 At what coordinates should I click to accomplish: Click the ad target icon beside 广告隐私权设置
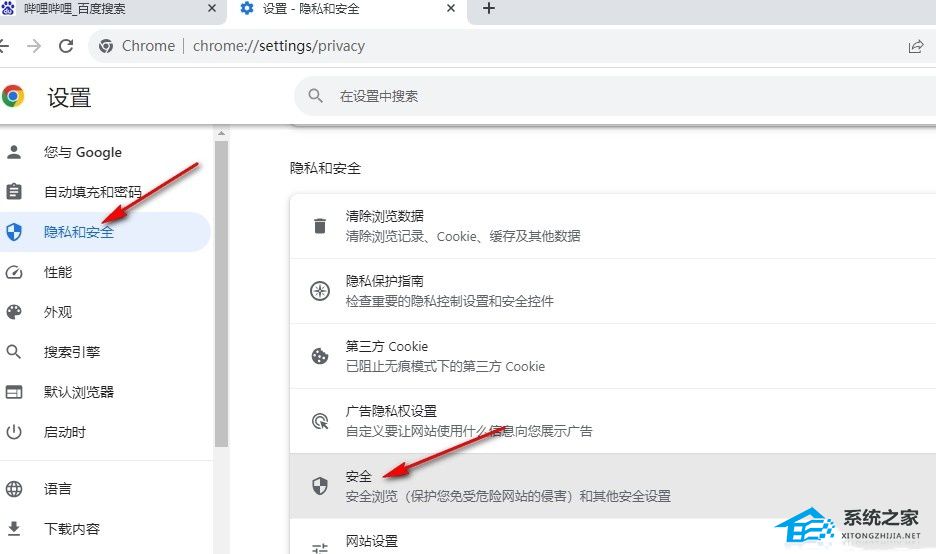(320, 421)
